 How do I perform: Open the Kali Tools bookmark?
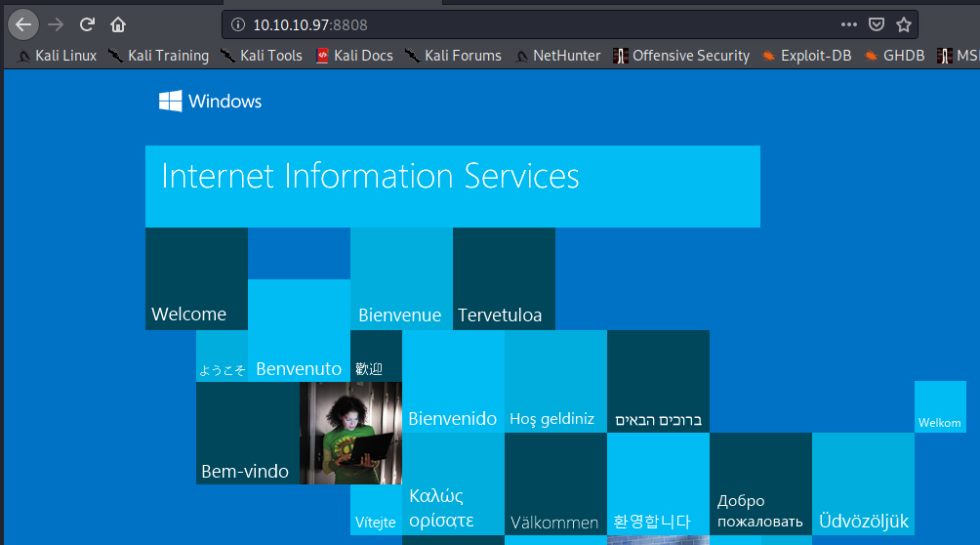coord(262,56)
